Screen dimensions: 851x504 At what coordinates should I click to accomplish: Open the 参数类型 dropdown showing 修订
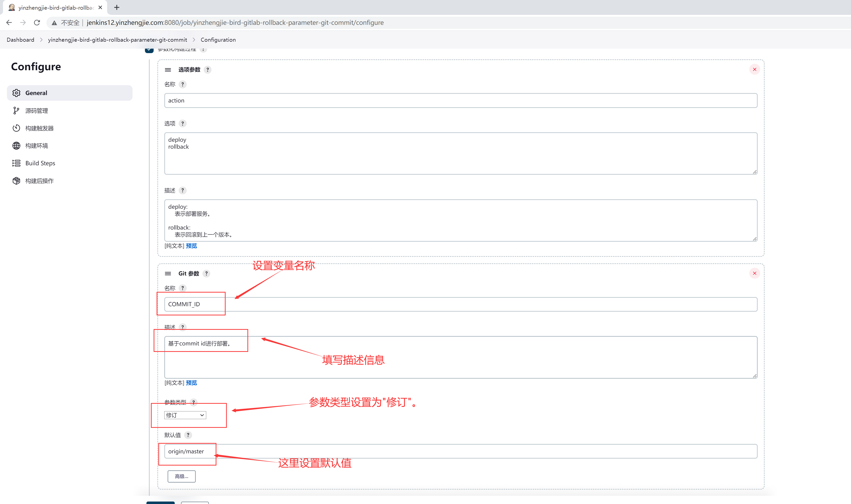click(x=185, y=415)
